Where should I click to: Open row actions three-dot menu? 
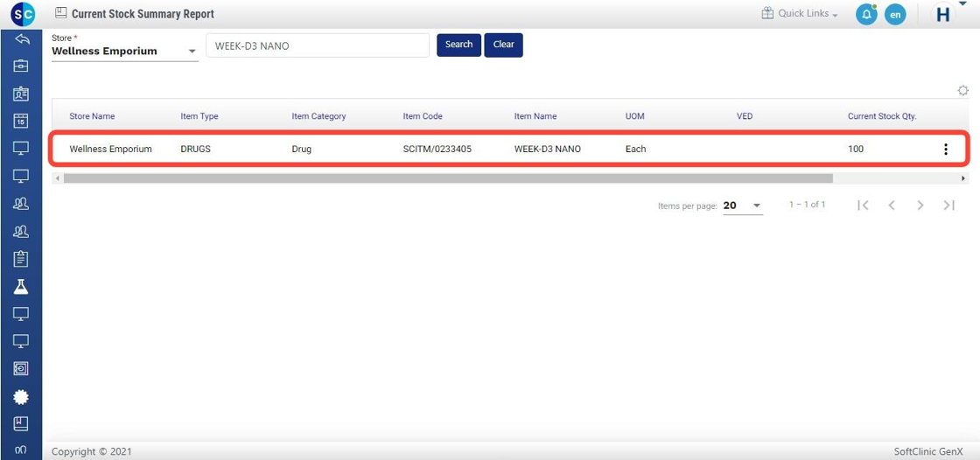tap(946, 149)
